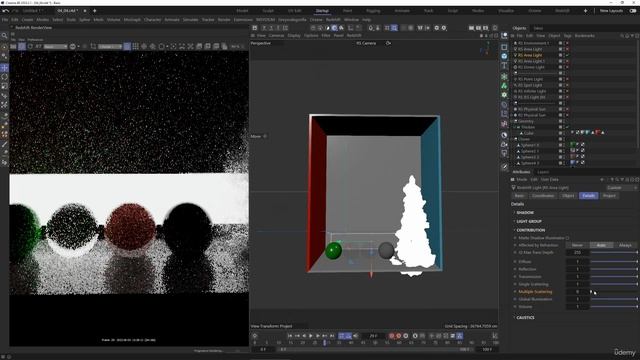
Task: Switch to the Animate layout tab
Action: coord(402,11)
